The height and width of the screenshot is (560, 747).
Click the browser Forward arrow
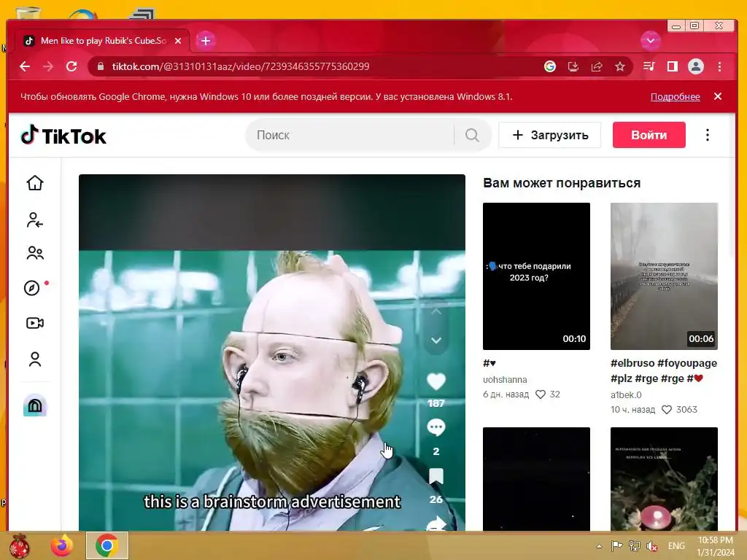(48, 66)
